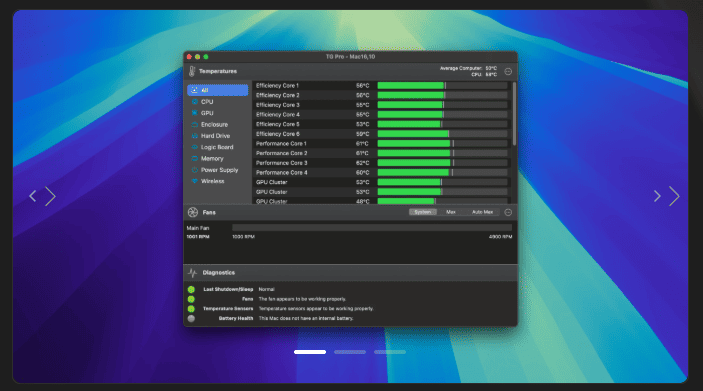Click the temperature list vertical scrollbar

coord(514,114)
